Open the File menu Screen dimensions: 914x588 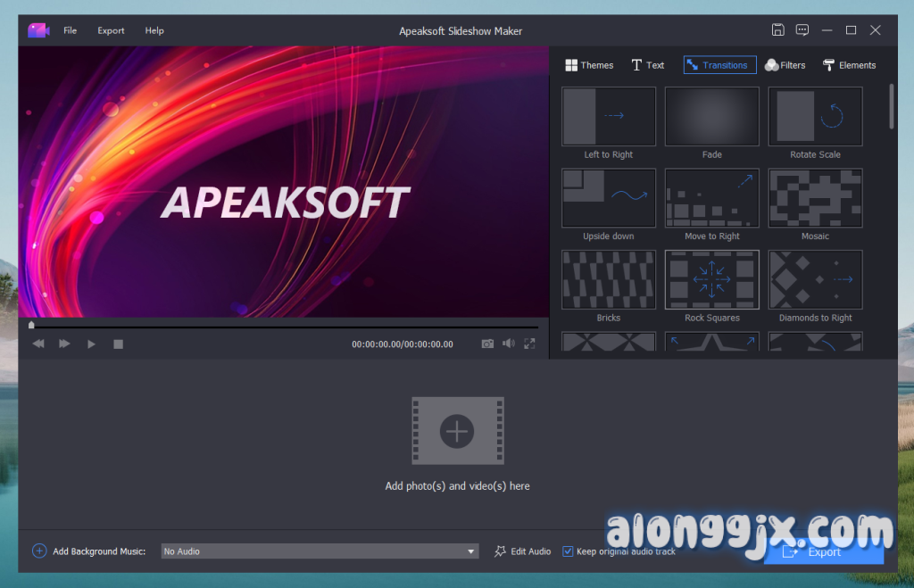click(x=70, y=30)
